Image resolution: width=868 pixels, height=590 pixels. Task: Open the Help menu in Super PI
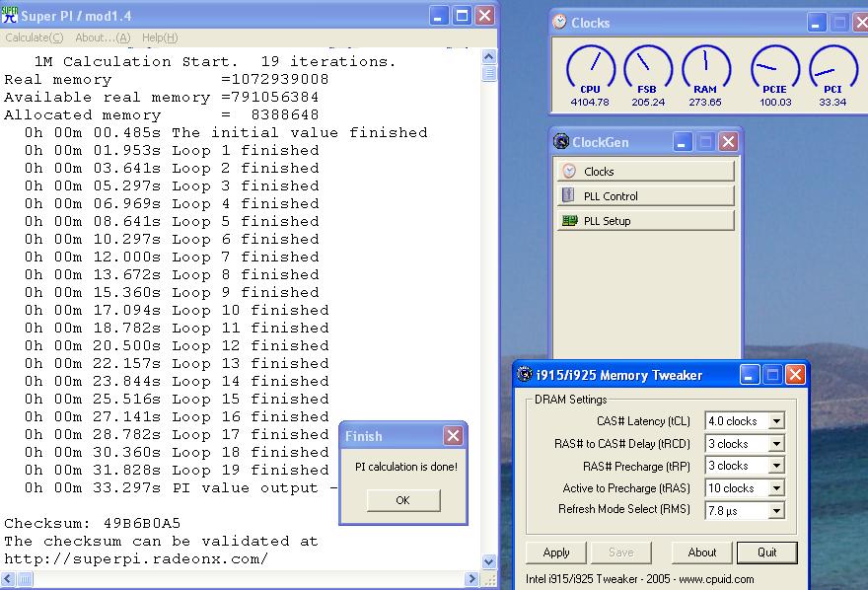[160, 37]
